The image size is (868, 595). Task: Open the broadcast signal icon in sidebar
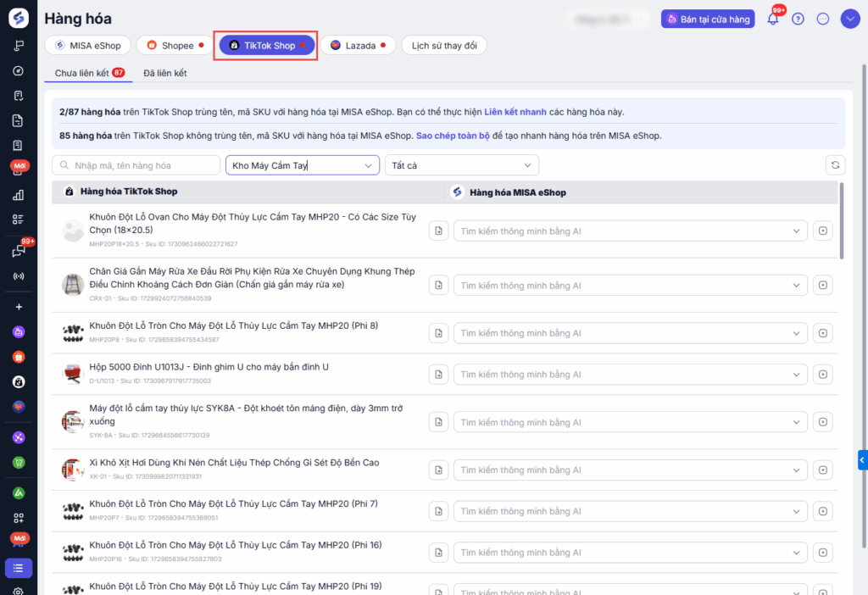[x=19, y=276]
